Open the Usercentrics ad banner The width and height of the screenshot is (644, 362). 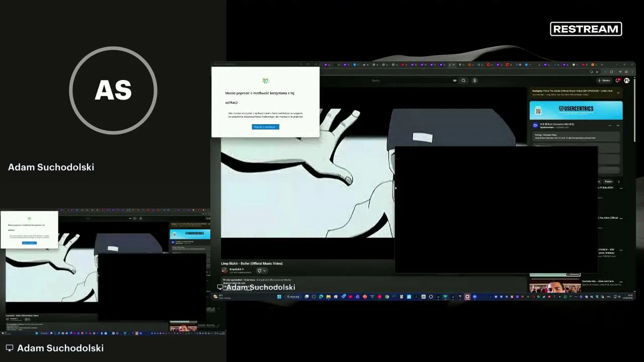pyautogui.click(x=576, y=110)
